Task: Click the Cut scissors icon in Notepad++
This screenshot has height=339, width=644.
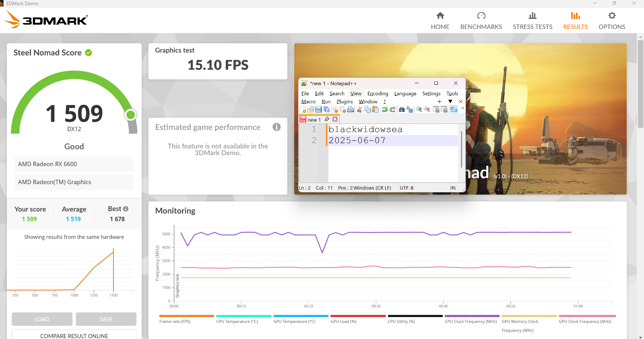Action: pos(359,109)
